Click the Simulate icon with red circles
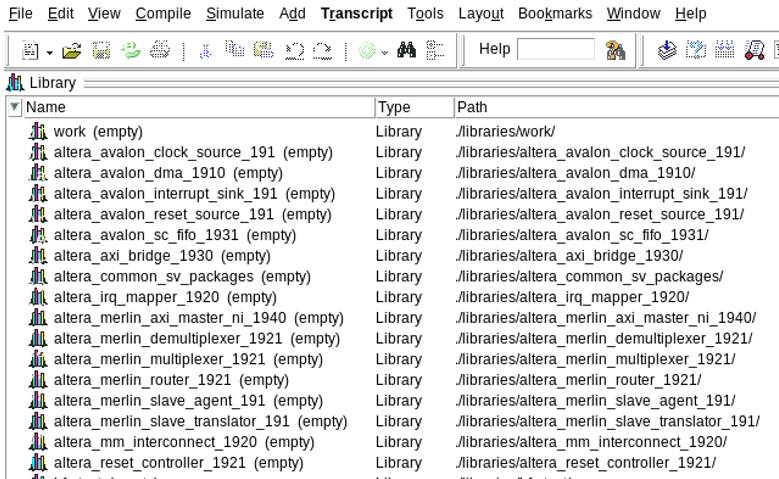The width and height of the screenshot is (779, 479). tap(754, 50)
